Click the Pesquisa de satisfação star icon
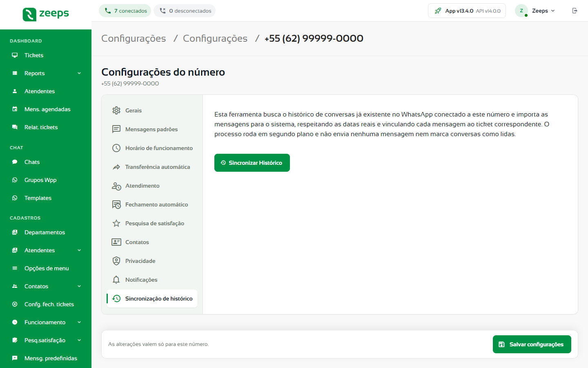This screenshot has height=368, width=588. [116, 223]
